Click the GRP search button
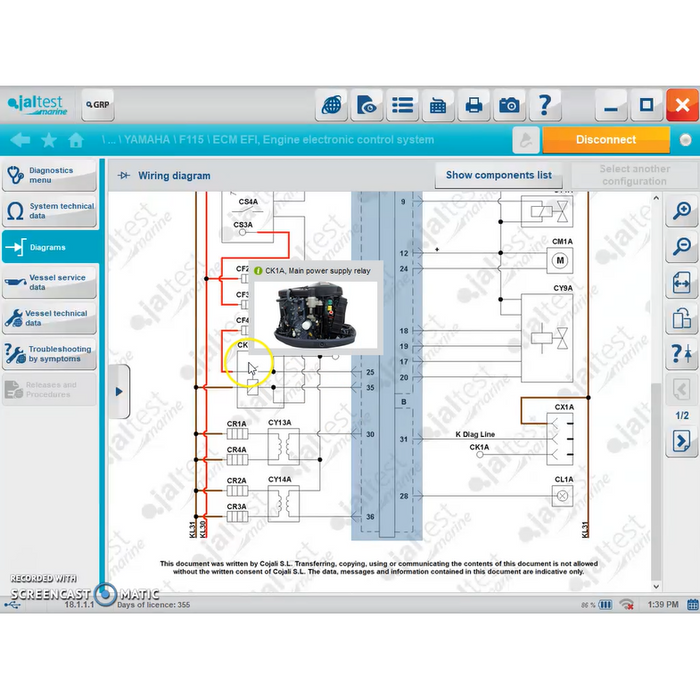This screenshot has width=700, height=700. click(98, 104)
